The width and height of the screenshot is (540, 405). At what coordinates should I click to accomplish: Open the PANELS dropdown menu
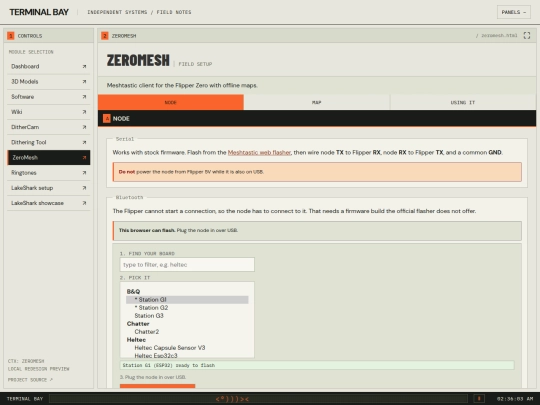(x=513, y=12)
